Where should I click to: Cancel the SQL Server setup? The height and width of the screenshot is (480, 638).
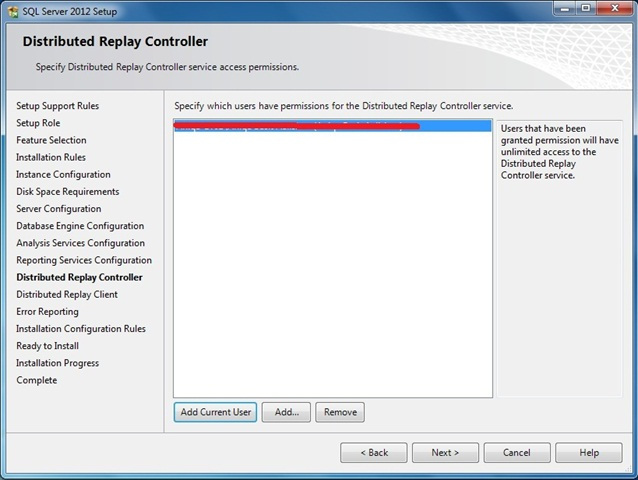pos(517,453)
